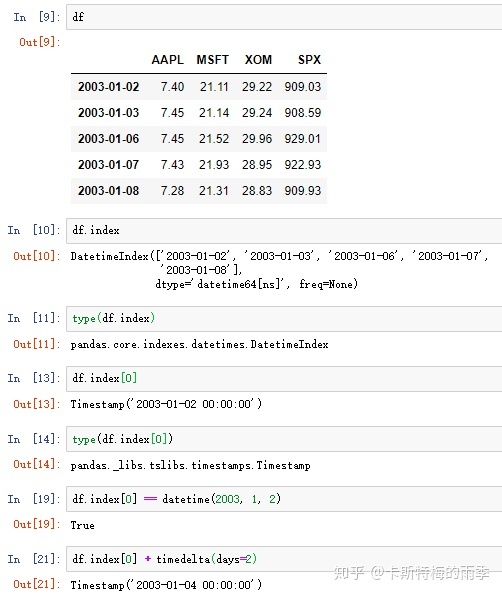Click cell with timedelta(days=2) expression

pyautogui.click(x=284, y=559)
